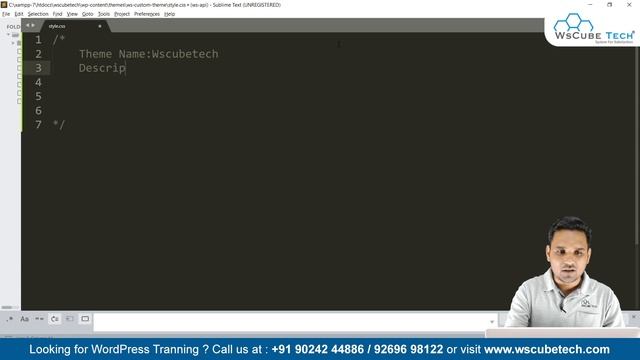Toggle regular expression search option
This screenshot has width=640, height=360.
9,319
